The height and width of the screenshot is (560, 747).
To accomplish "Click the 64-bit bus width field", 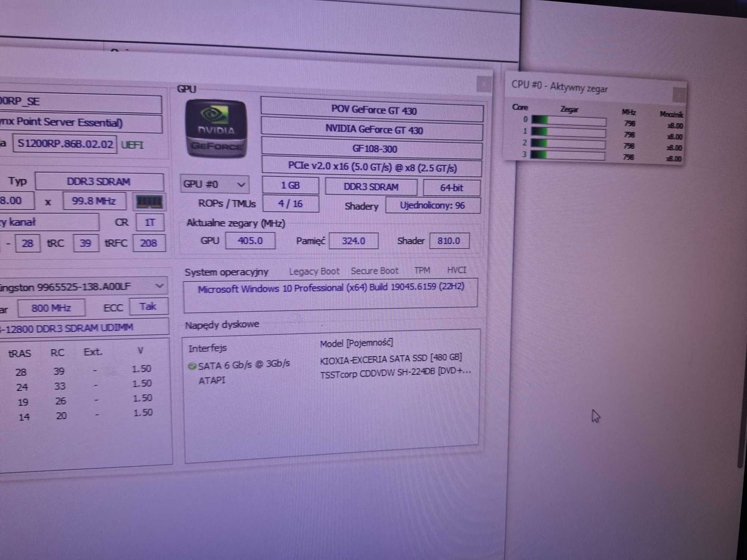I will tap(452, 188).
